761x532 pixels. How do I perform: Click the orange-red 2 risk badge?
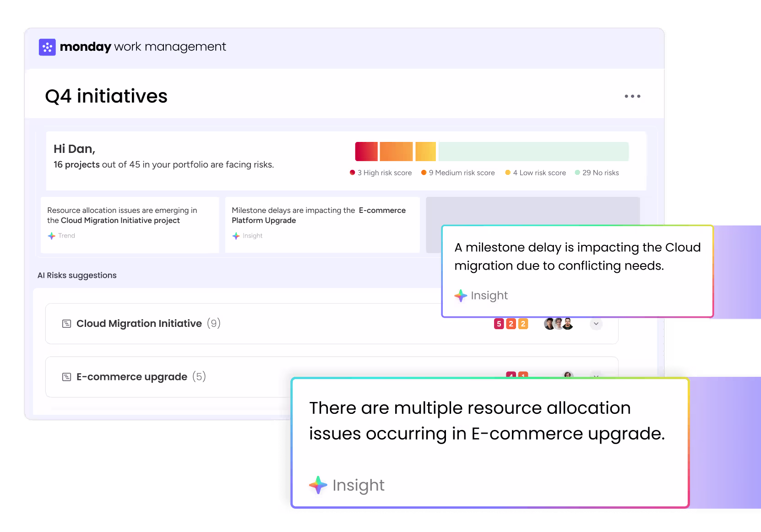point(511,324)
